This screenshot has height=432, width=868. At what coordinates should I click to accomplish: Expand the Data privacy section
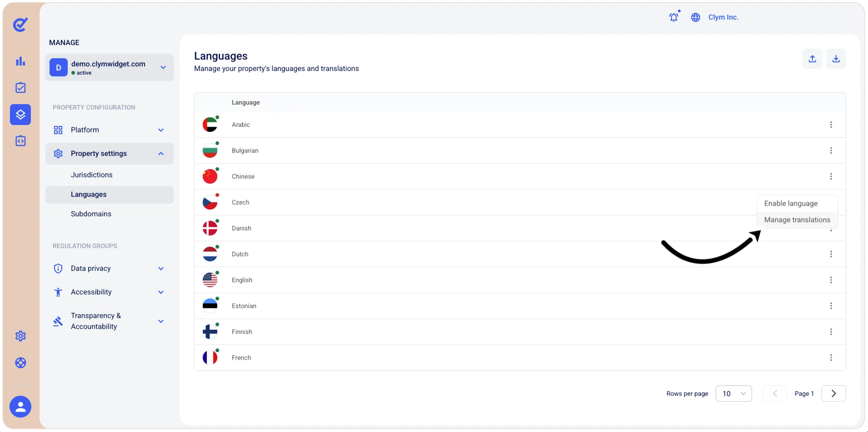click(x=109, y=268)
